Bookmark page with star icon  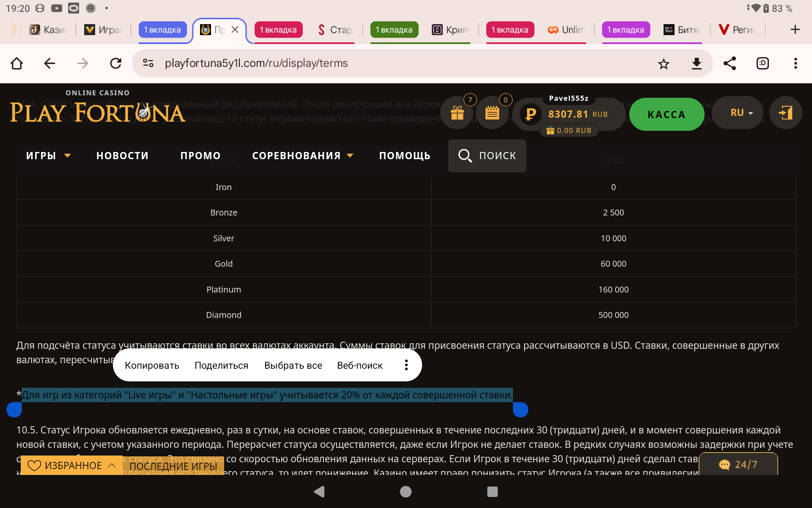(664, 63)
